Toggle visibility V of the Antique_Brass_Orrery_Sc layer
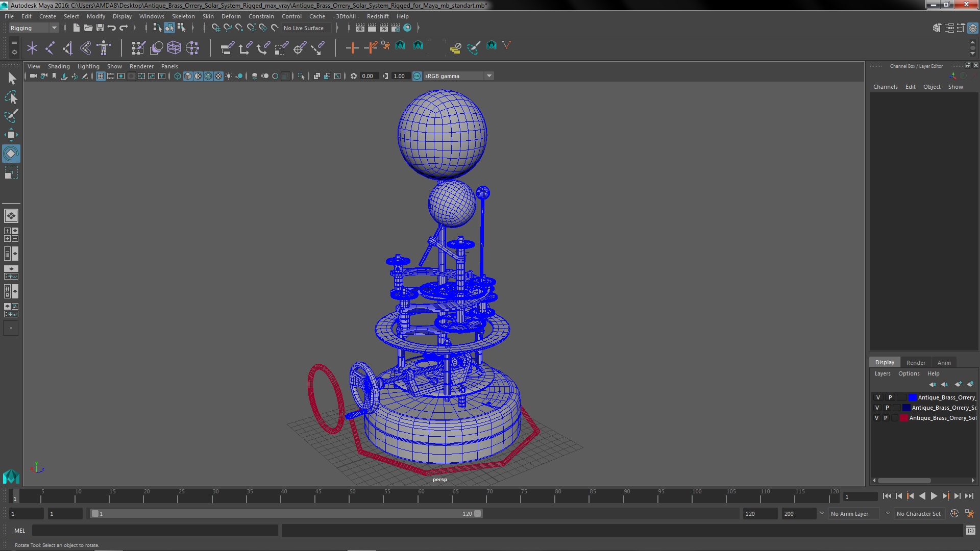 tap(877, 408)
